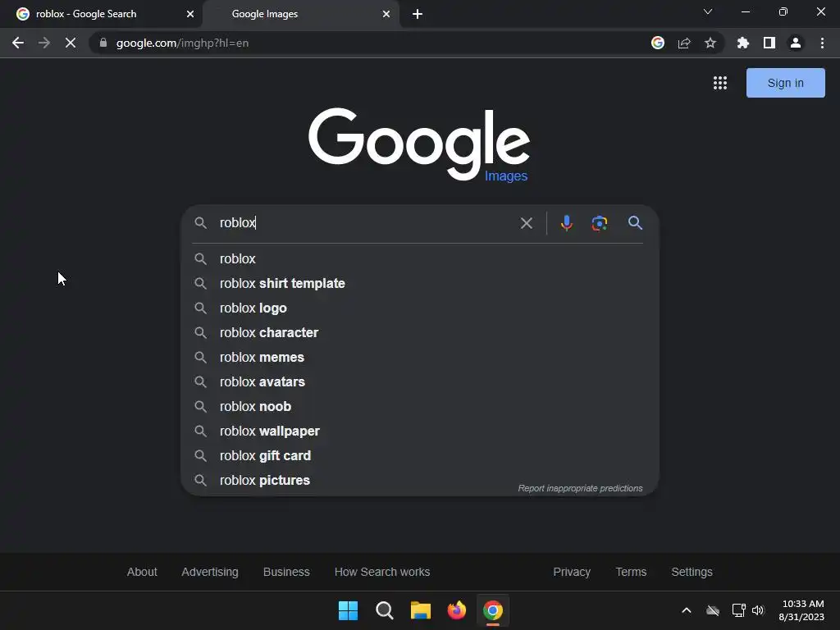840x630 pixels.
Task: Open the Advertising footer link
Action: (210, 572)
